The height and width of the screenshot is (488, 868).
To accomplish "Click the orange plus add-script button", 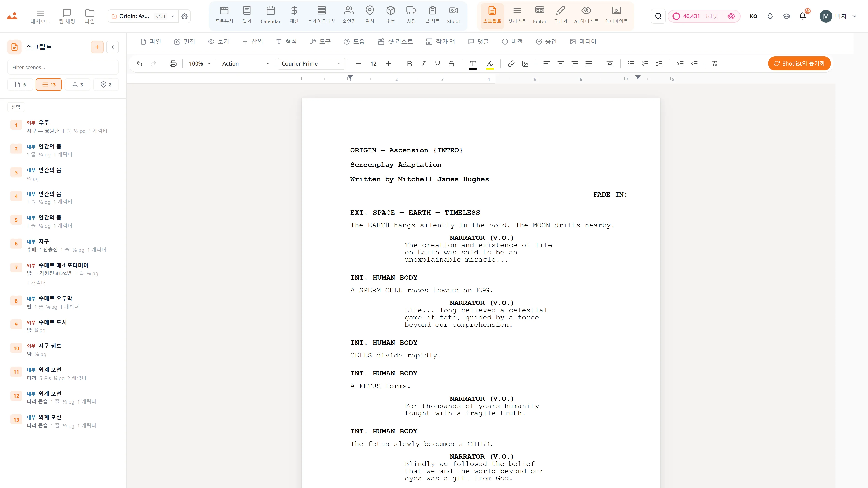I will coord(97,47).
